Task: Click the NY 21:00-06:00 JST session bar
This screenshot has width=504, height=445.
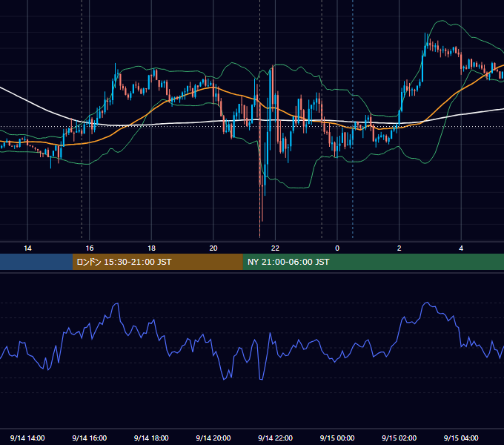Action: click(x=373, y=262)
